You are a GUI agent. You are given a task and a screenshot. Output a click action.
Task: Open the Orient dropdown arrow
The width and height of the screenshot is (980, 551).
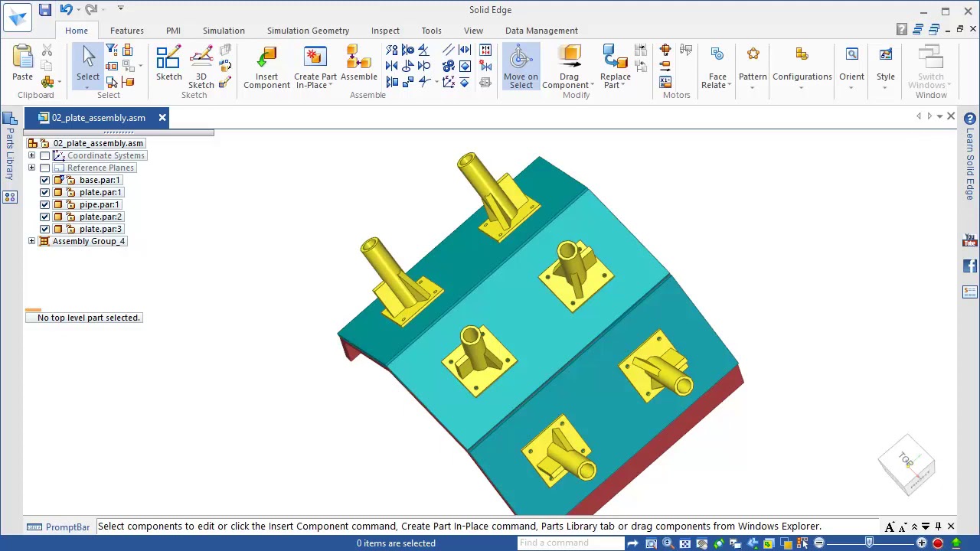tap(851, 86)
